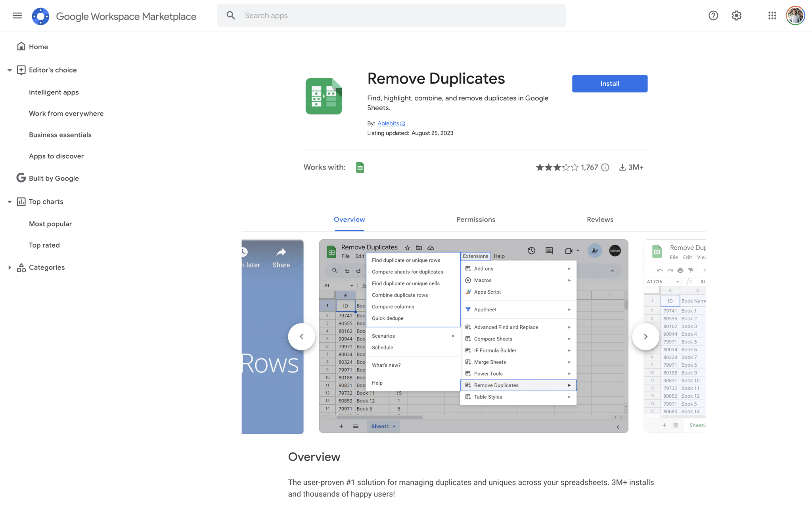Open the main hamburger menu

pyautogui.click(x=17, y=15)
